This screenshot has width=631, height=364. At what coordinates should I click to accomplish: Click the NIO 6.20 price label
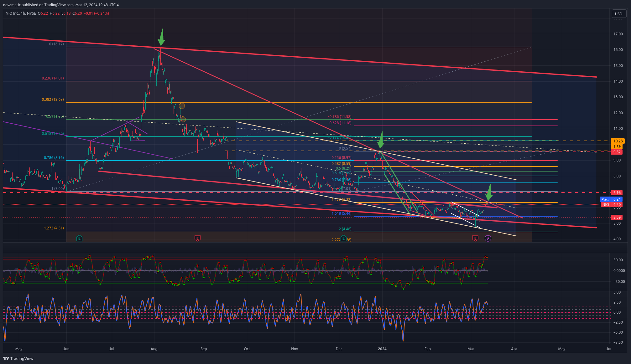point(612,205)
